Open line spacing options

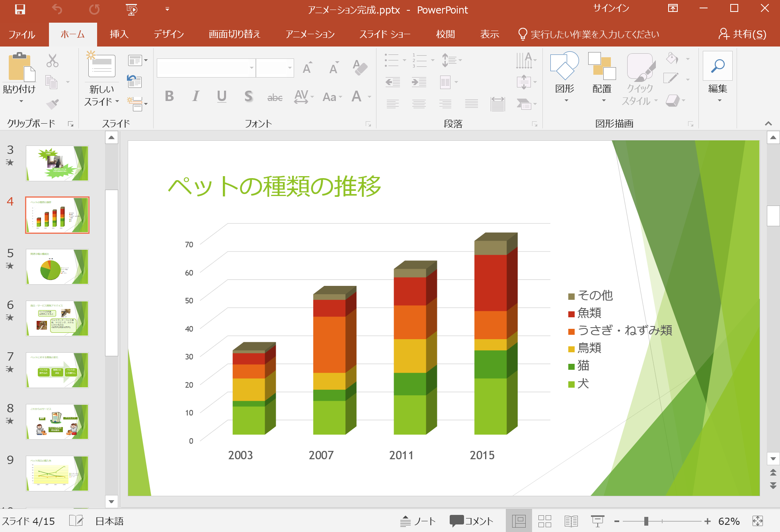452,60
